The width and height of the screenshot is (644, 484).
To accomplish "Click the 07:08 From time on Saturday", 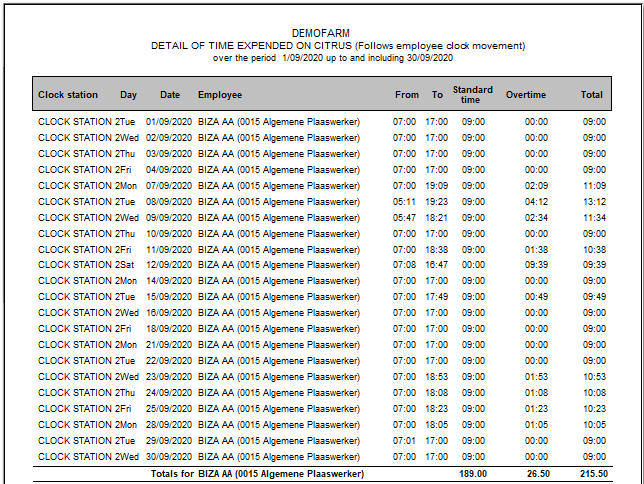I will click(404, 265).
